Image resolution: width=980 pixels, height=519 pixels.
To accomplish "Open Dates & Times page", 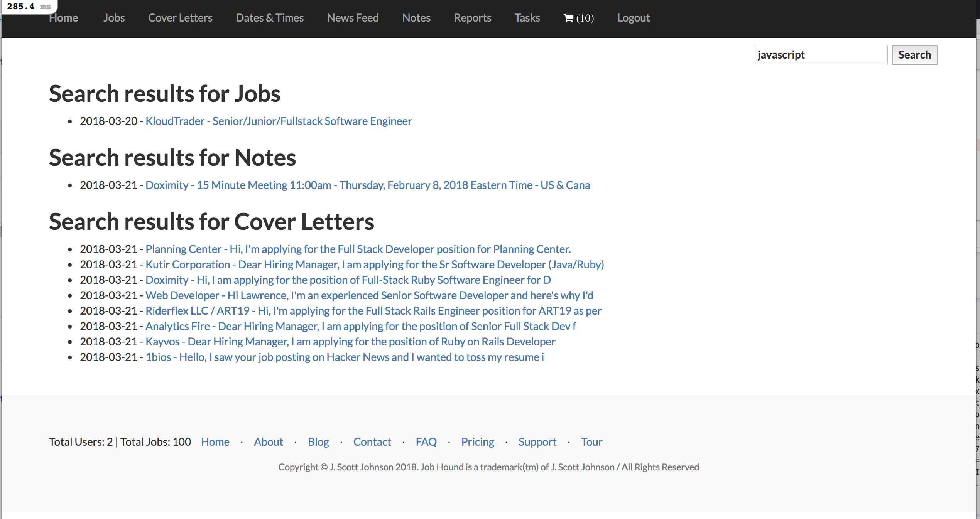I will pyautogui.click(x=270, y=18).
